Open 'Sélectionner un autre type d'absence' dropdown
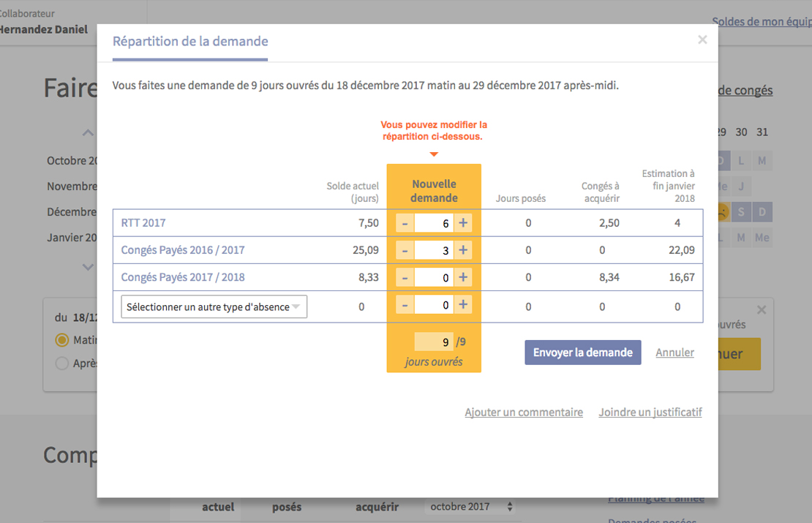Image resolution: width=812 pixels, height=523 pixels. [214, 306]
